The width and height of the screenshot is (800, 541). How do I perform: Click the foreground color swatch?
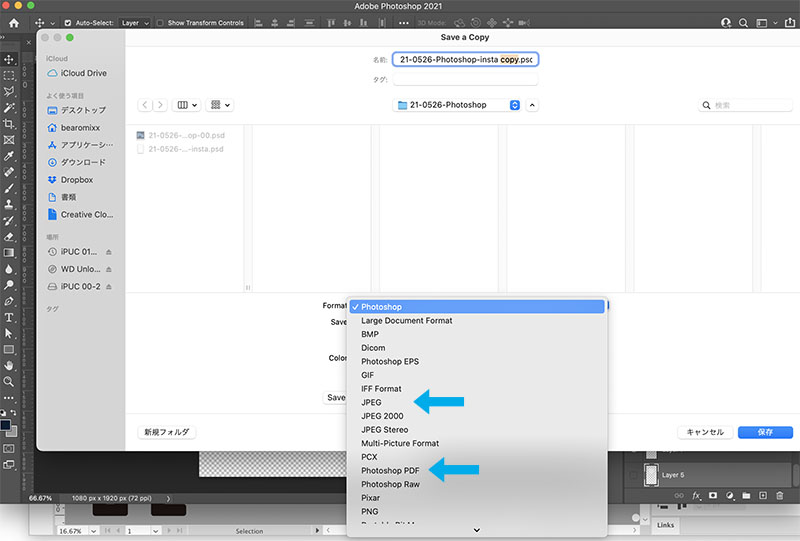tap(6, 426)
